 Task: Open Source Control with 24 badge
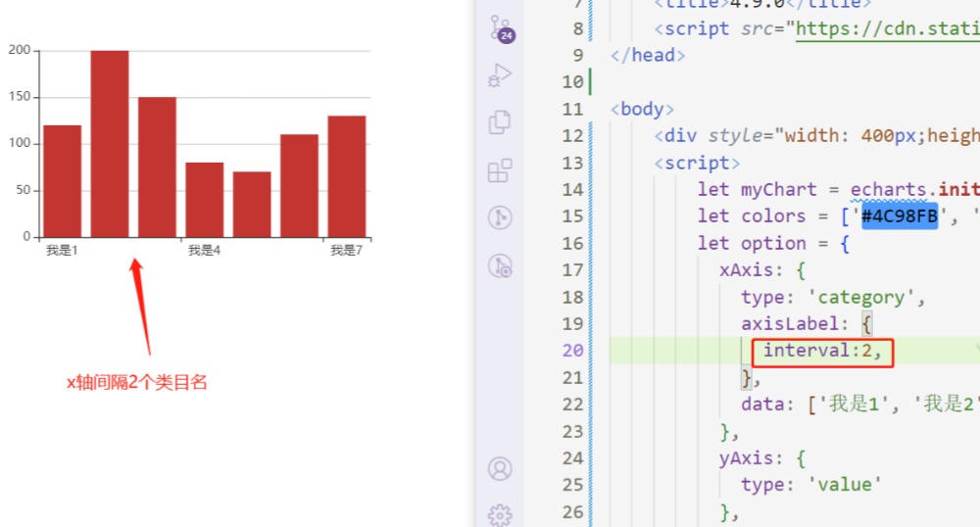click(501, 28)
